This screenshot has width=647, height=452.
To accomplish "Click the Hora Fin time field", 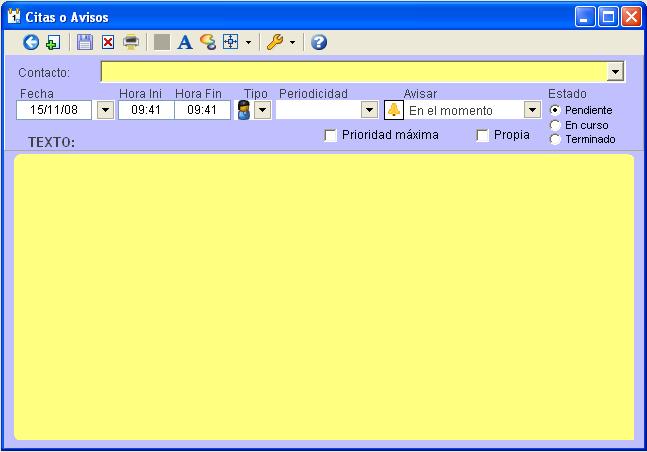I will 202,110.
